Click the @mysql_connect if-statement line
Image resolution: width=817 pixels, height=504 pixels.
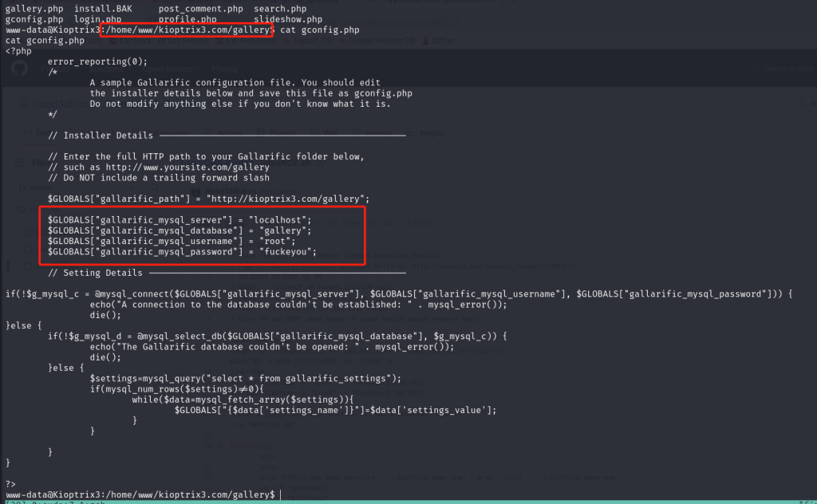[x=399, y=294]
